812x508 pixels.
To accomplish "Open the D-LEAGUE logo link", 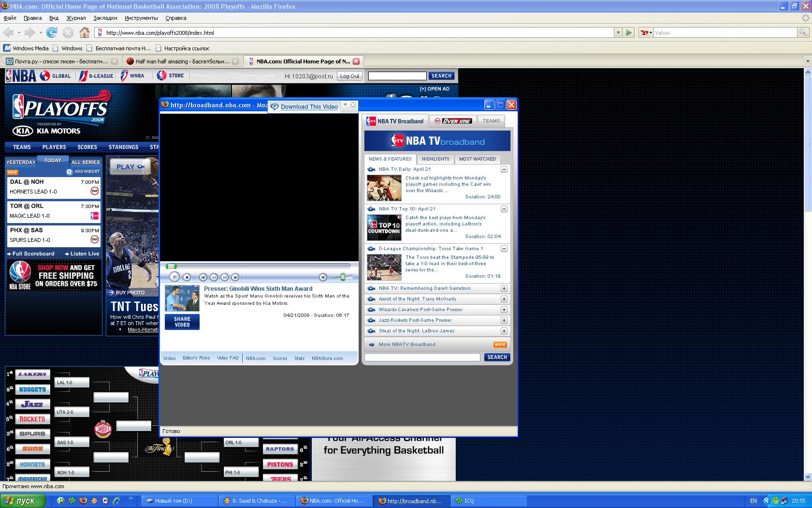I will (x=96, y=76).
